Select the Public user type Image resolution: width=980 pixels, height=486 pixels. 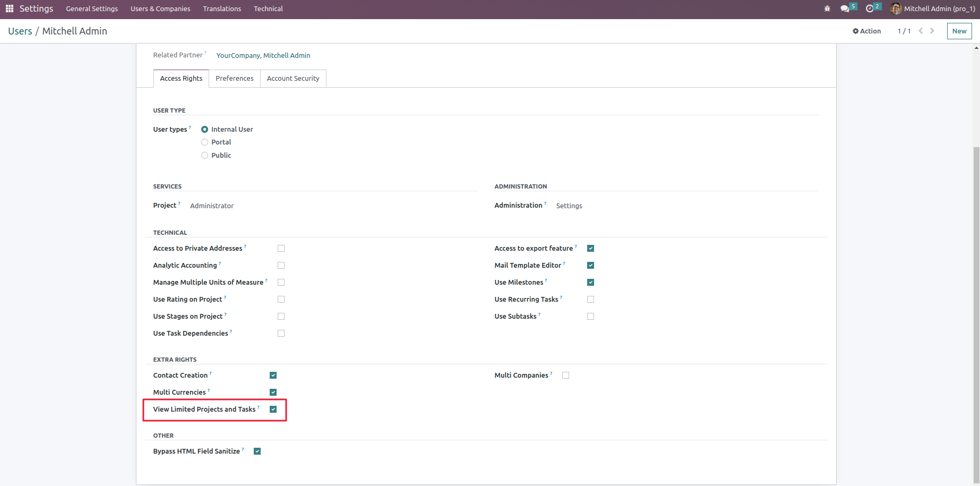[204, 155]
